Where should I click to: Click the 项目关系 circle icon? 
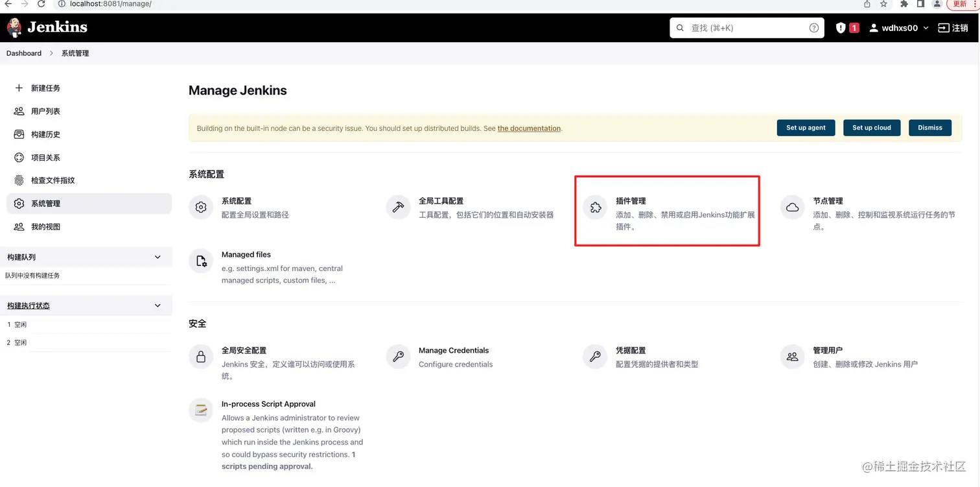19,158
